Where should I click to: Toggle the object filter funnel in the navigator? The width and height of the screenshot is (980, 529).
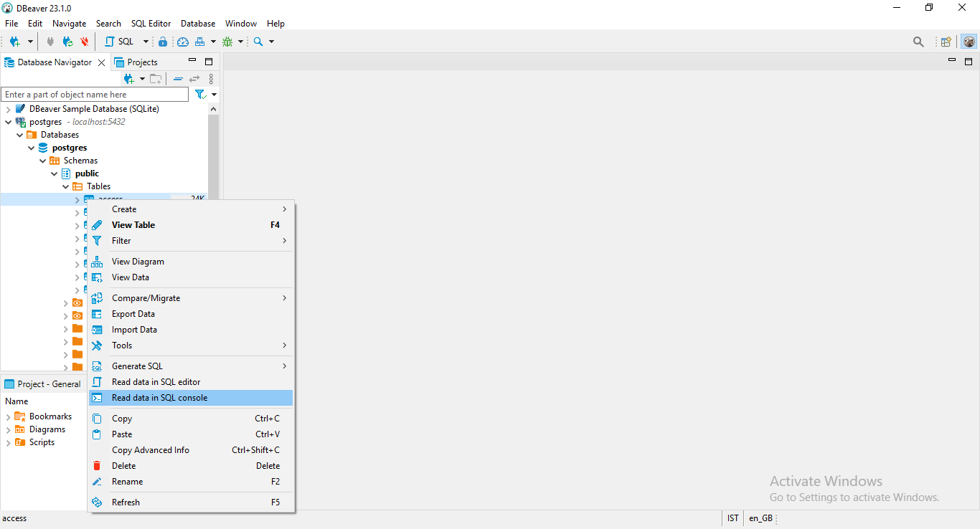(x=199, y=94)
